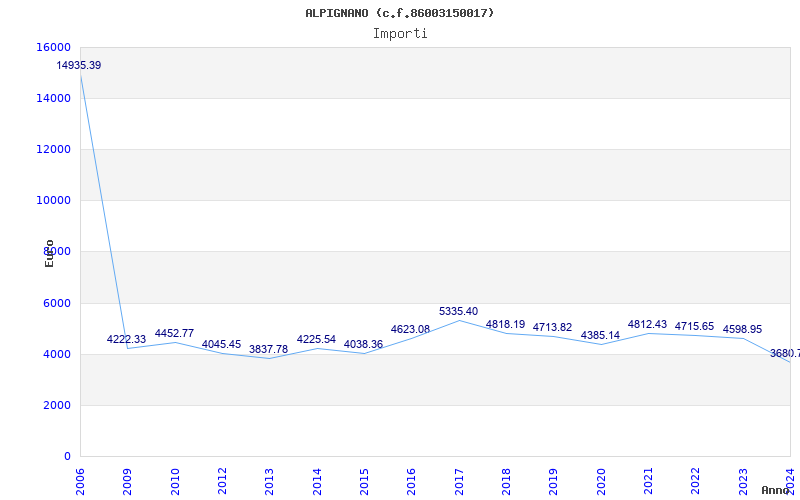800x500 pixels.
Task: Select the 2006 year tick label
Action: point(81,480)
